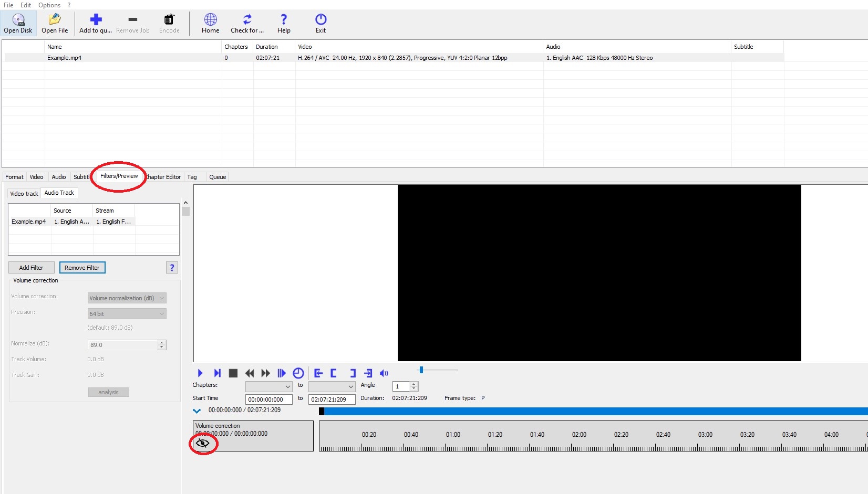Click the Start Time input field
Screen dimensions: 868x494
[269, 400]
